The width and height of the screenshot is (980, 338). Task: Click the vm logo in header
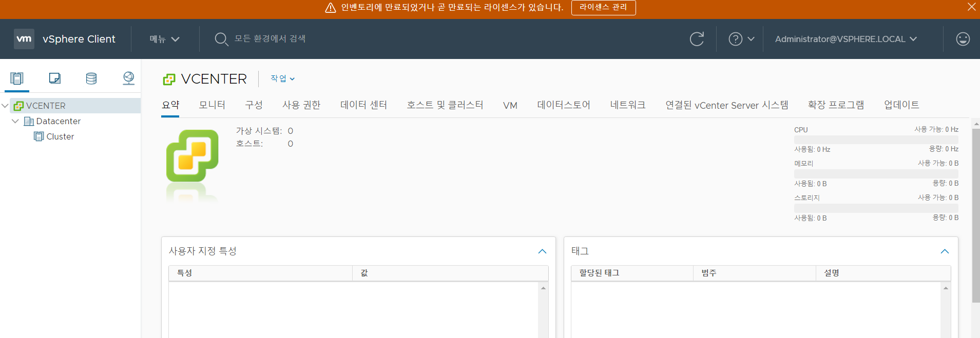[24, 39]
